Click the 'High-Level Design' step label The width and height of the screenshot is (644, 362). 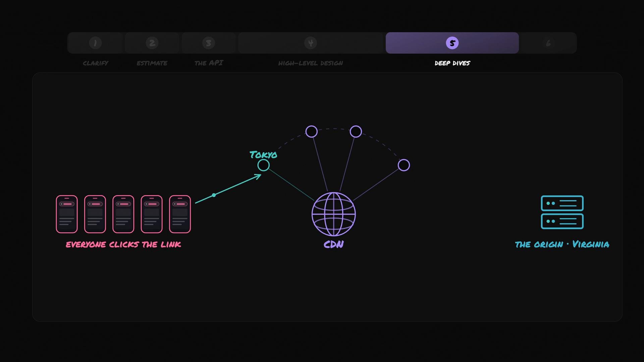click(x=311, y=63)
